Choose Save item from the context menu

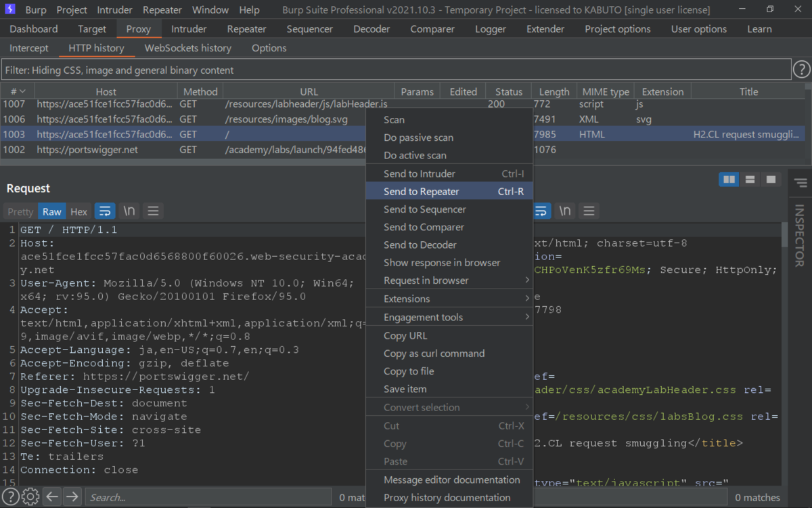point(449,389)
